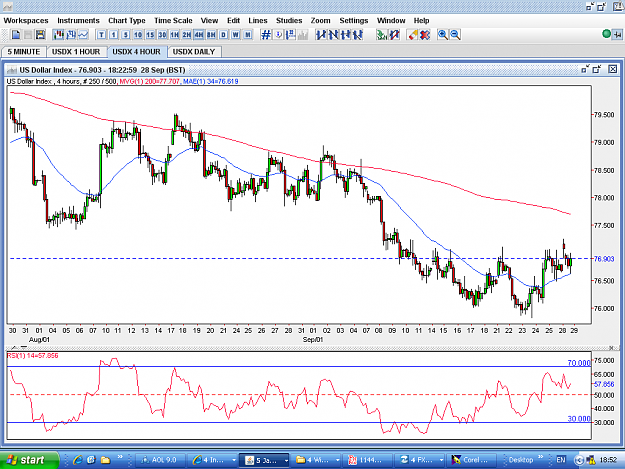Viewport: 625px width, 469px height.
Task: Select the USDX 4 HOUR tab
Action: 136,52
